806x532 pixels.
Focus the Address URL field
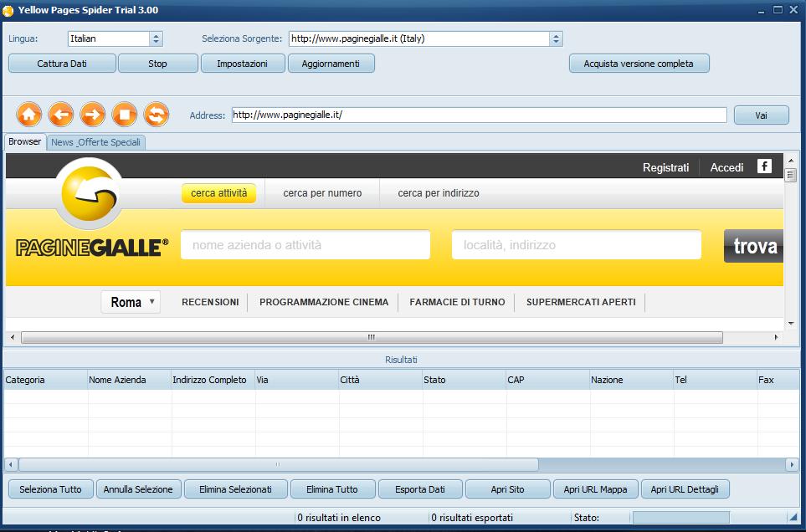tap(479, 115)
